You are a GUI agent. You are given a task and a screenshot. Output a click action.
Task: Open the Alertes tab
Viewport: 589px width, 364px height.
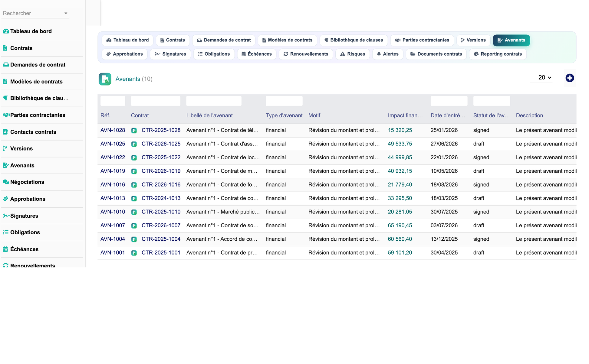point(388,54)
